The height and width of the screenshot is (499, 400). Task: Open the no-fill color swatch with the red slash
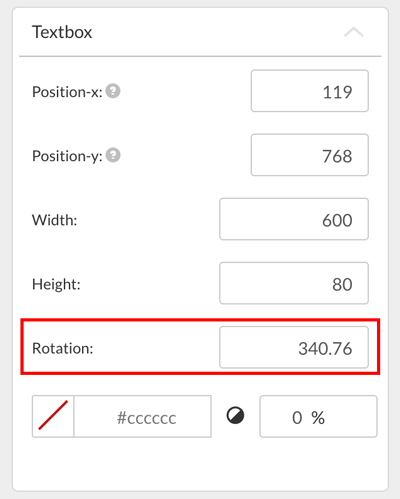[x=53, y=416]
